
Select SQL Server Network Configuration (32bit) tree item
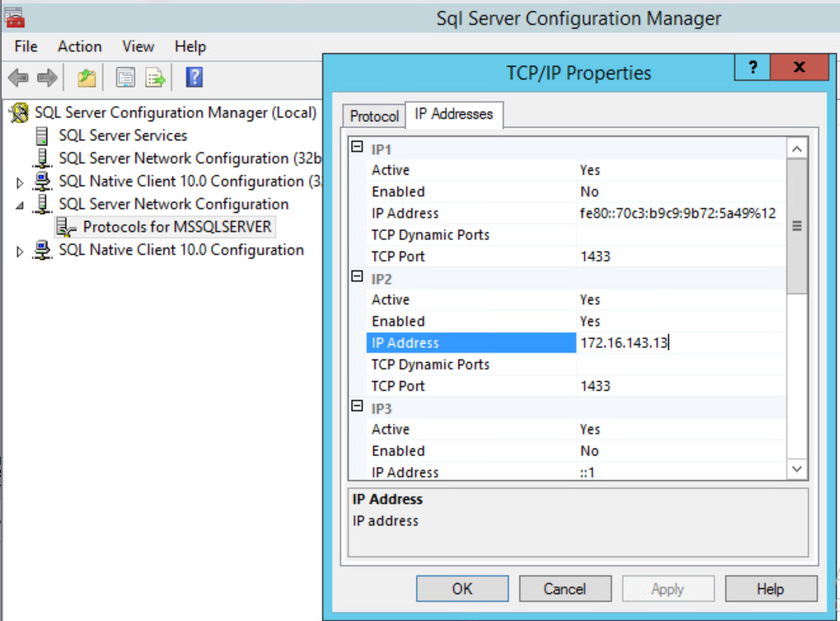pos(190,158)
